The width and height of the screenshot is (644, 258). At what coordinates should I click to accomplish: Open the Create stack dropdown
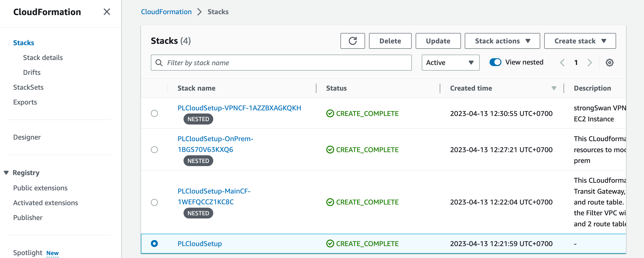click(x=580, y=41)
